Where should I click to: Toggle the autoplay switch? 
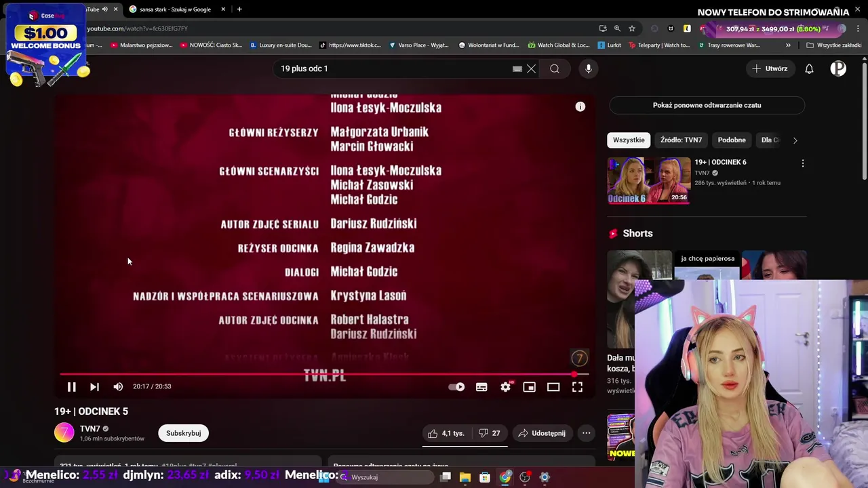point(456,386)
